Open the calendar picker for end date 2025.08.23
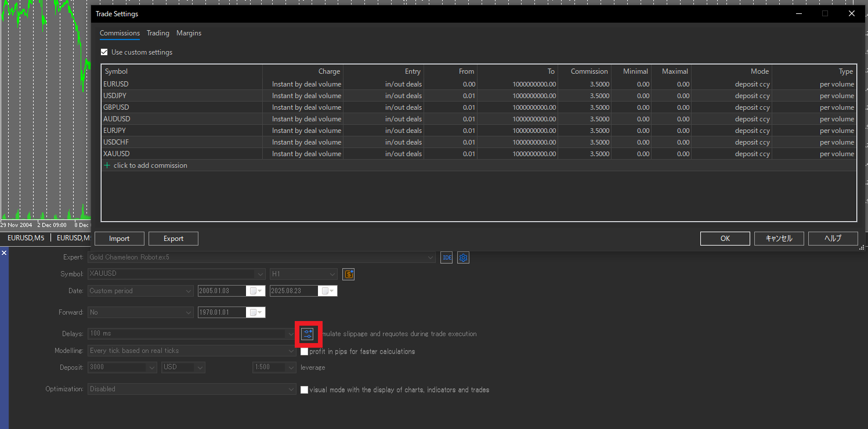The image size is (868, 429). pos(327,290)
